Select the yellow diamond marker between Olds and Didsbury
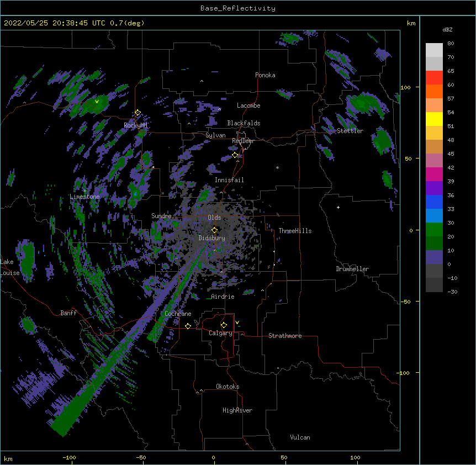The height and width of the screenshot is (465, 476). coord(214,230)
